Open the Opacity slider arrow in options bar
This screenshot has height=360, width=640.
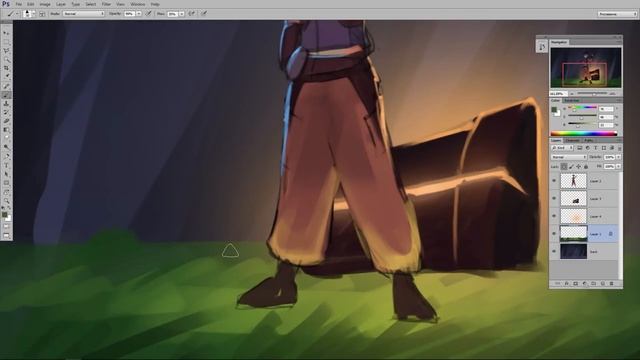click(x=139, y=13)
